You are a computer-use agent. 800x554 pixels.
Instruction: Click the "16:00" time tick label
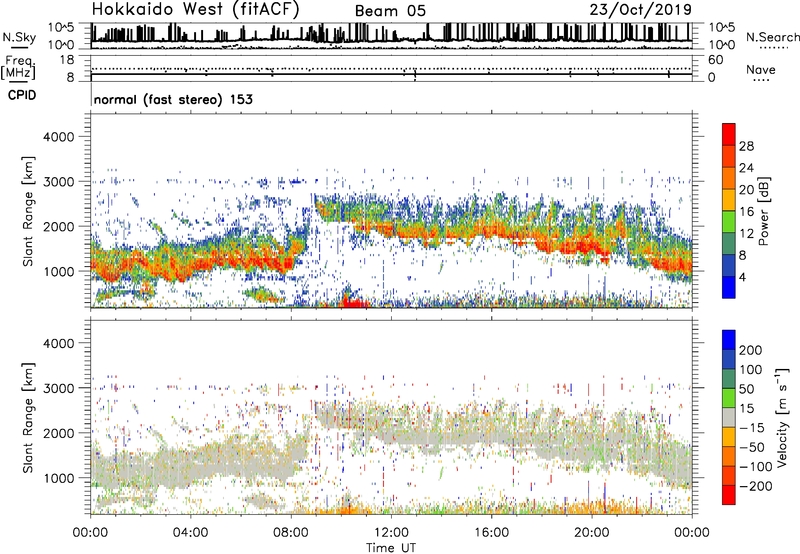click(x=491, y=533)
